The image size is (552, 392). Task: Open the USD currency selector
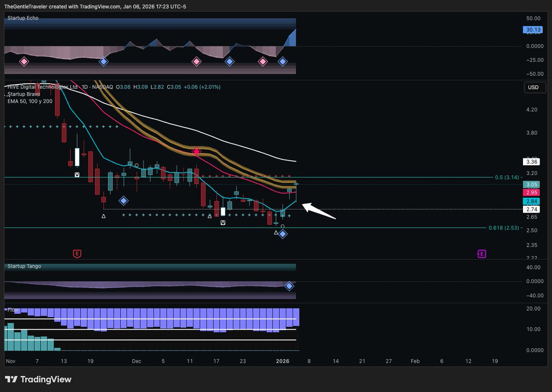tap(535, 87)
